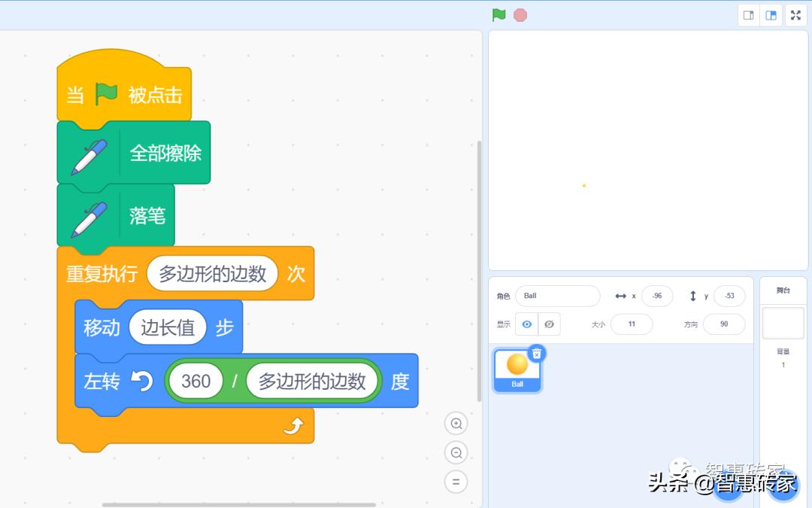Delete the Ball sprite via trash badge
This screenshot has height=508, width=812.
pyautogui.click(x=535, y=351)
